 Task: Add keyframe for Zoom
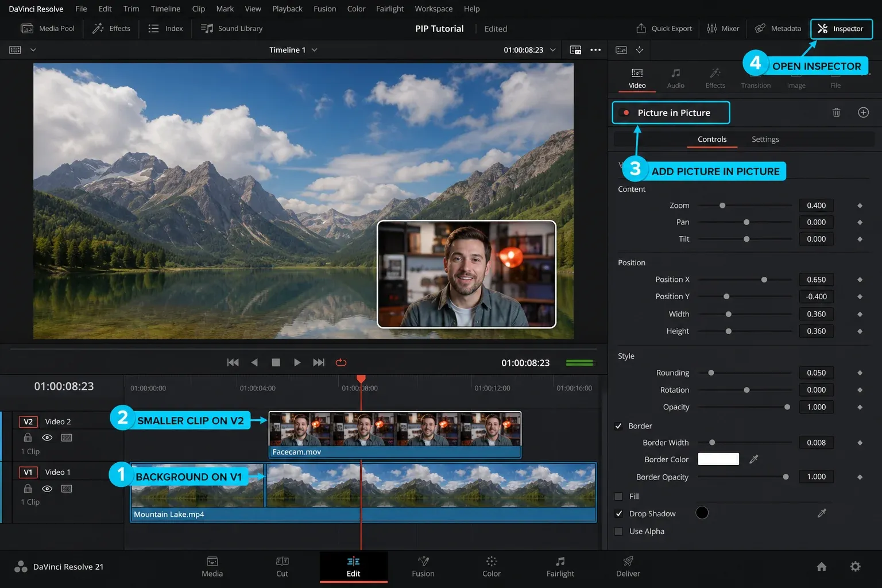(860, 206)
